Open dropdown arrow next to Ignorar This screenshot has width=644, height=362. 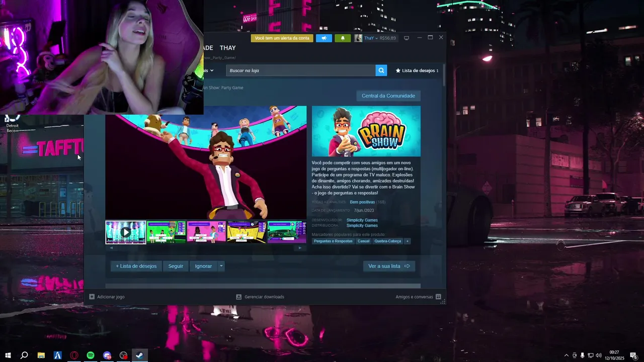coord(221,266)
